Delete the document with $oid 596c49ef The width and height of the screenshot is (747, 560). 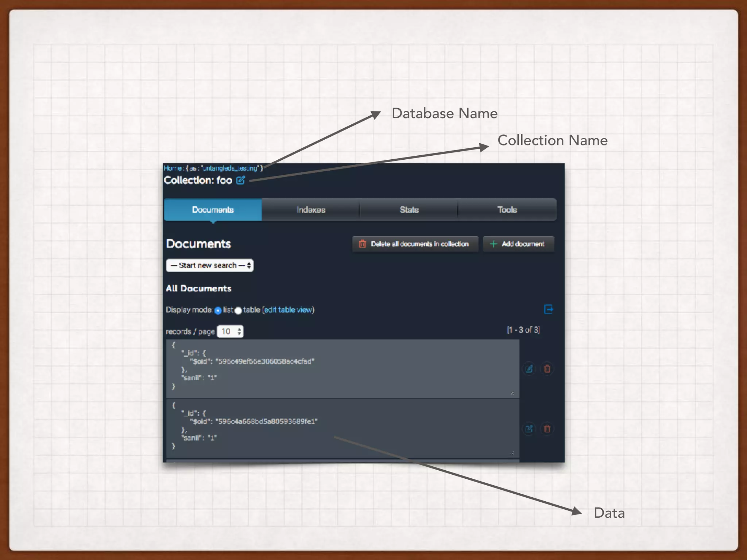(547, 369)
